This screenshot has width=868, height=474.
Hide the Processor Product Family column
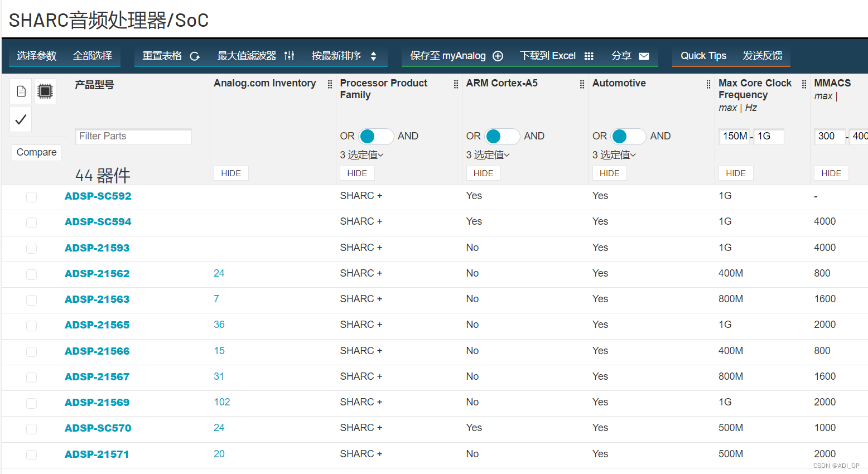357,173
